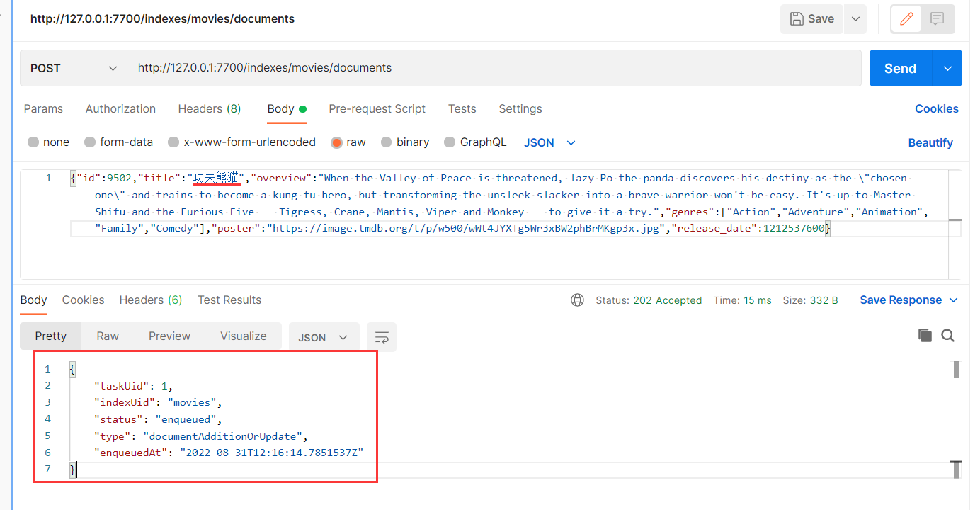Expand the Send options arrow
The image size is (980, 510).
tap(948, 68)
